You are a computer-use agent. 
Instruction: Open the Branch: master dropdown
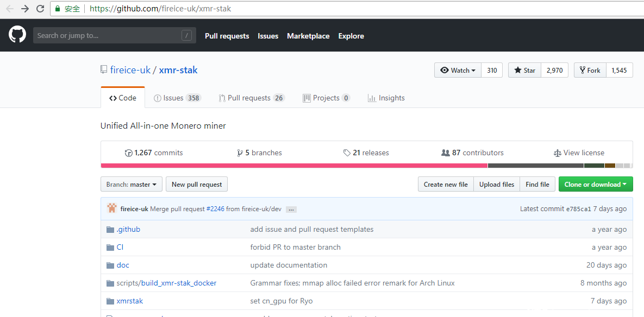pos(131,185)
